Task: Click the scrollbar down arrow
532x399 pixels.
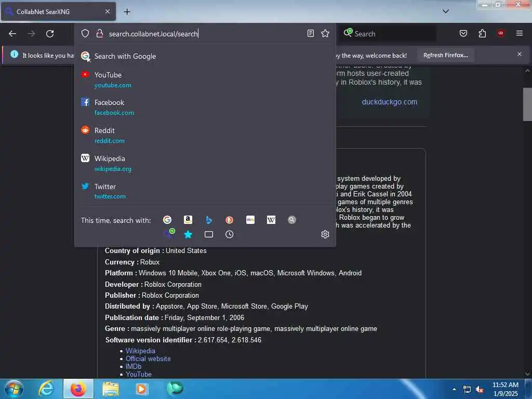Action: coord(527,374)
